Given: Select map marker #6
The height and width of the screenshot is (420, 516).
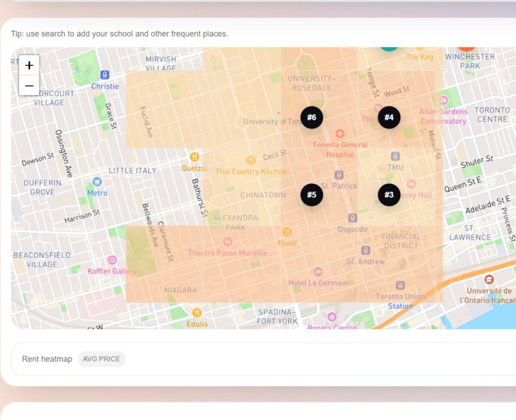Looking at the screenshot, I should [x=312, y=117].
